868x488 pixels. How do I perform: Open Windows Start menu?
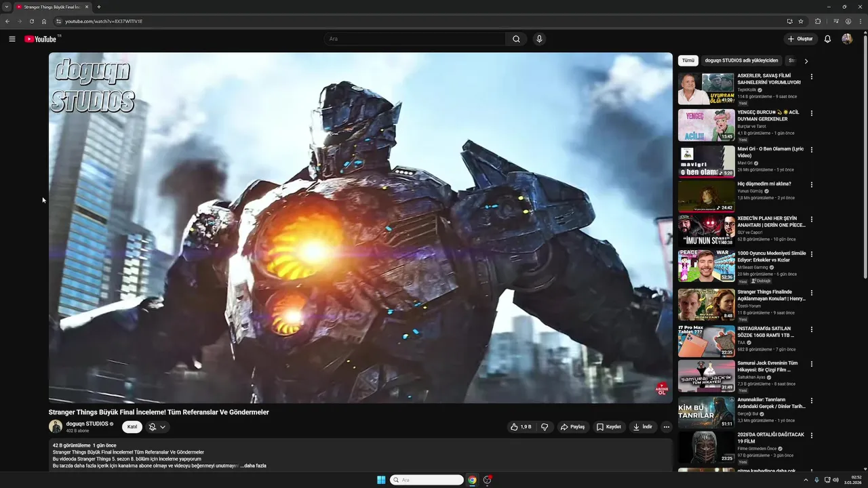[x=381, y=480]
